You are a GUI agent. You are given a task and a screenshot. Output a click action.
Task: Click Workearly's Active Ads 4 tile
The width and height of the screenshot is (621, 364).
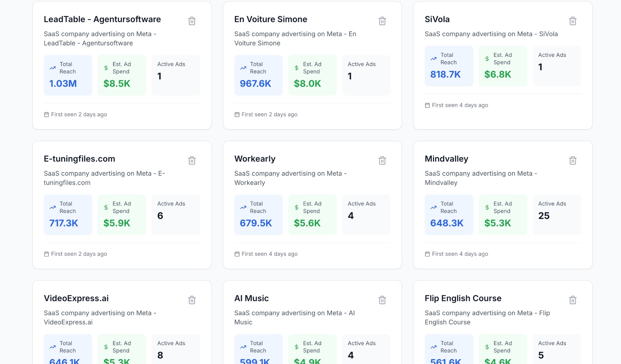[x=366, y=215]
